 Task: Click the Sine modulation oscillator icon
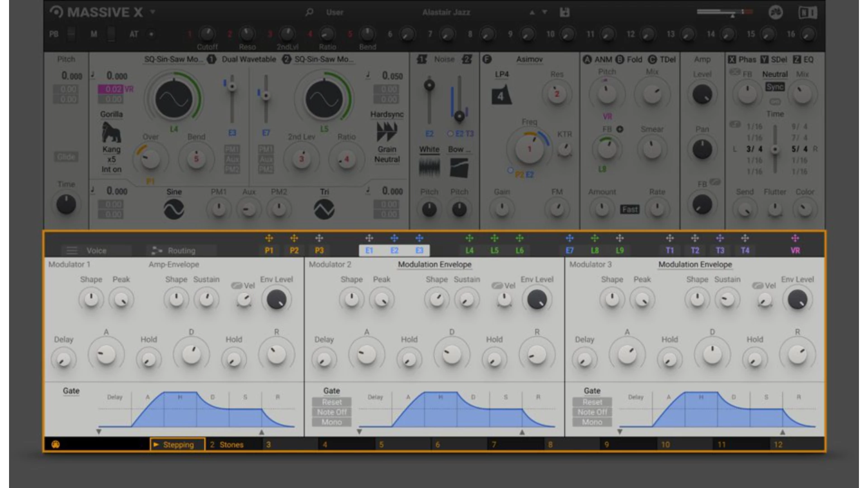[174, 209]
